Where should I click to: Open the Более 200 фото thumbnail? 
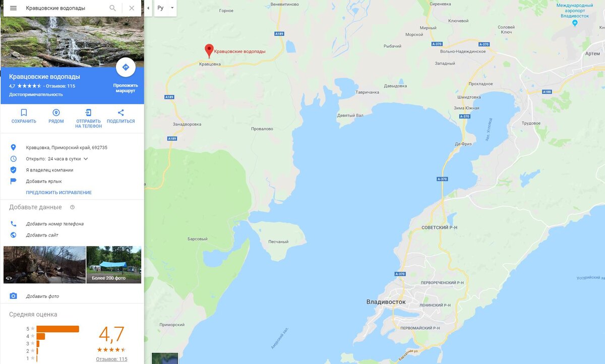[114, 265]
